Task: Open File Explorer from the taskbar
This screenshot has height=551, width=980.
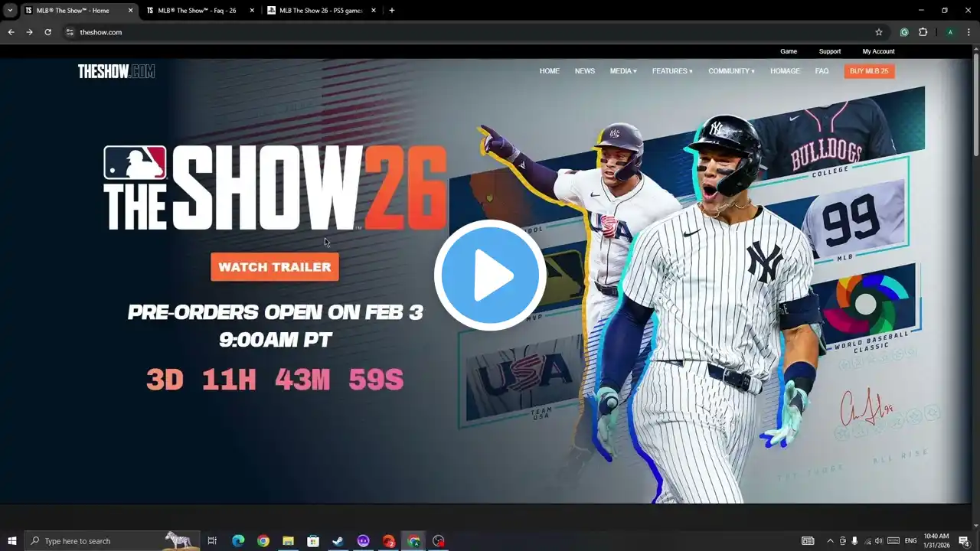Action: coord(288,541)
